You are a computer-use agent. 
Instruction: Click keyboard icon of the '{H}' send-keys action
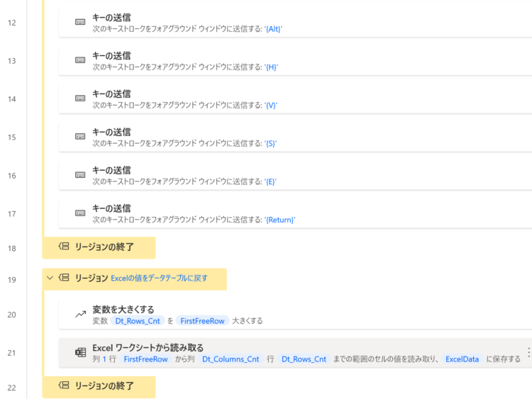80,60
